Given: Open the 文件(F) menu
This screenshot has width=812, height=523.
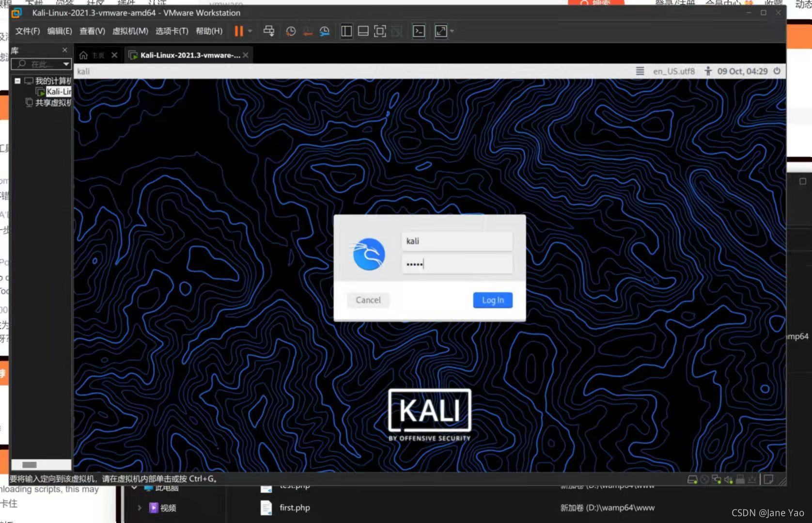Looking at the screenshot, I should (28, 31).
